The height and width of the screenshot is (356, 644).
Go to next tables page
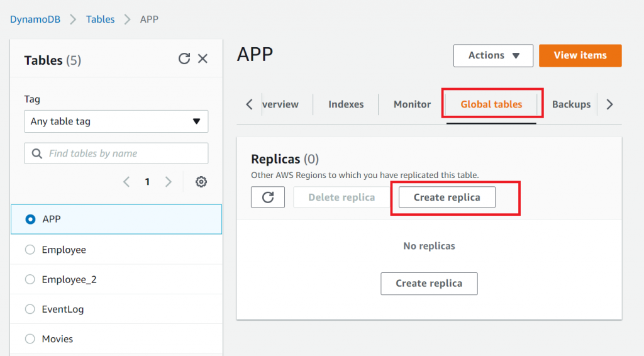coord(168,182)
